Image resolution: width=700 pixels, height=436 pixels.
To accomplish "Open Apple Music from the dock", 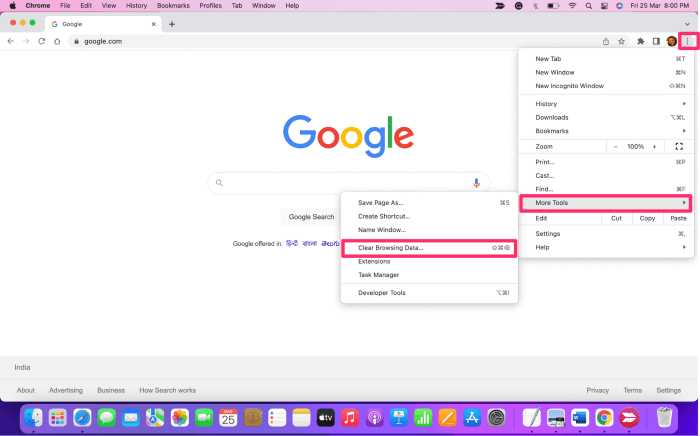I will [x=350, y=418].
